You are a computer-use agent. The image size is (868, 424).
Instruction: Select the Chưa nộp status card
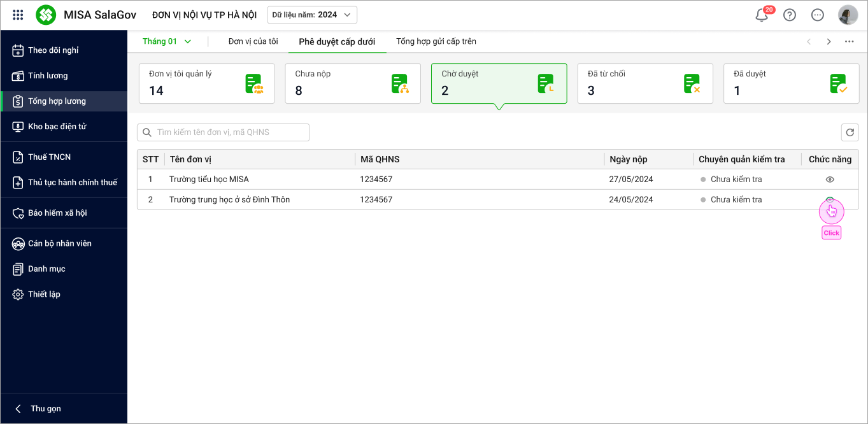click(x=352, y=83)
